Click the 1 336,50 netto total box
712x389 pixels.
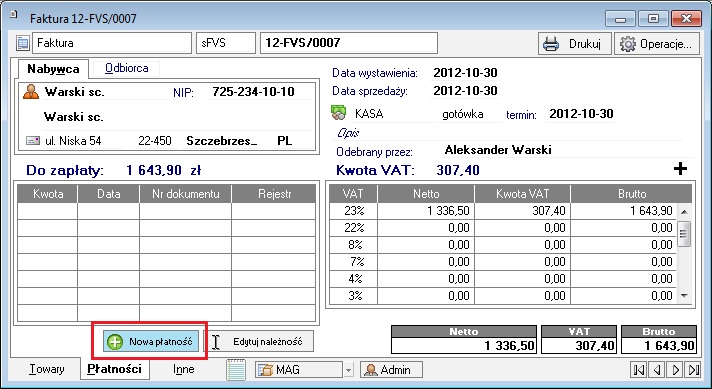tap(464, 345)
